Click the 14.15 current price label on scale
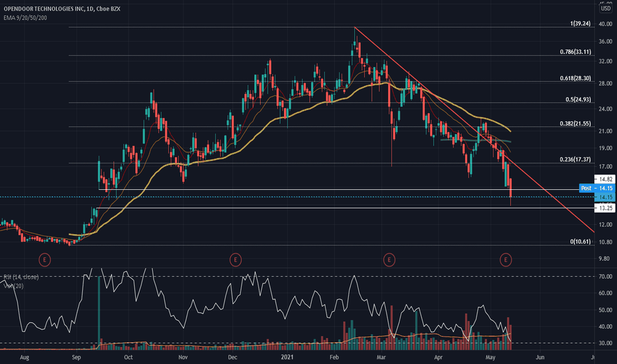Screen dimensions: 617x364 coord(605,197)
